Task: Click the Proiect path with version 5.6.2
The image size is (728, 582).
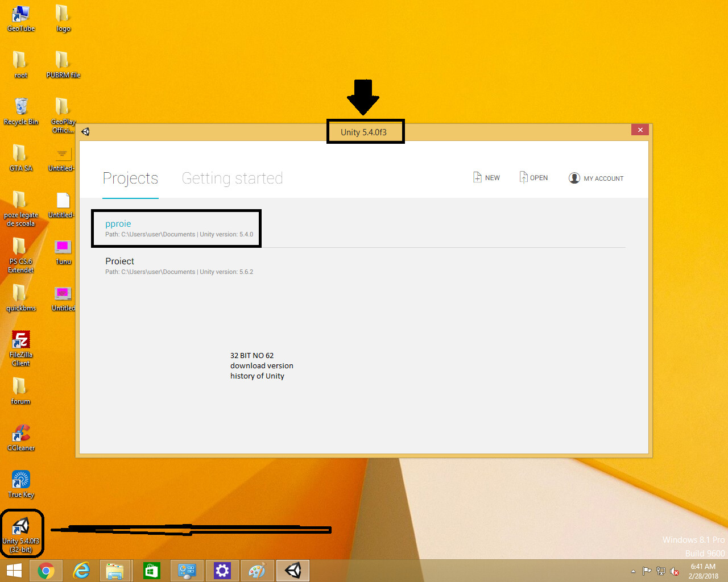Action: pyautogui.click(x=179, y=272)
